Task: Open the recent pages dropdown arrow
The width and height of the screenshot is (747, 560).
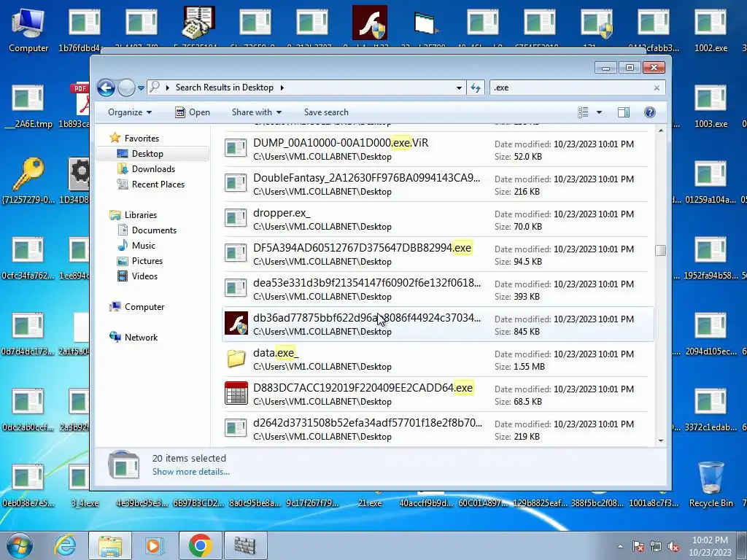Action: (x=141, y=88)
